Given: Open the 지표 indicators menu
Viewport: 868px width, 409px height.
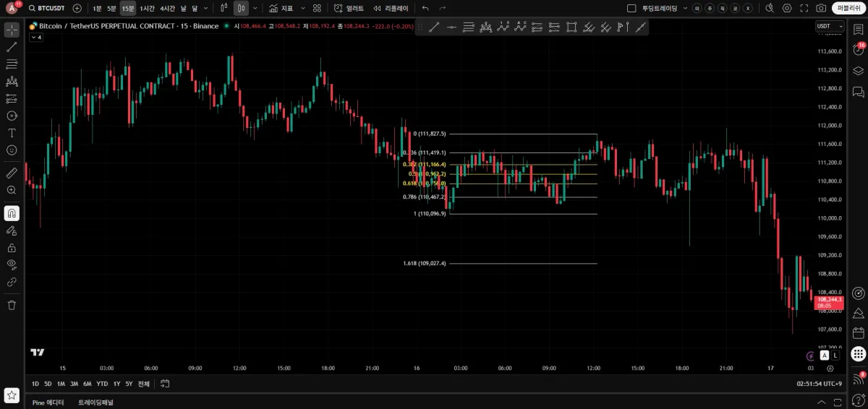Looking at the screenshot, I should tap(281, 8).
